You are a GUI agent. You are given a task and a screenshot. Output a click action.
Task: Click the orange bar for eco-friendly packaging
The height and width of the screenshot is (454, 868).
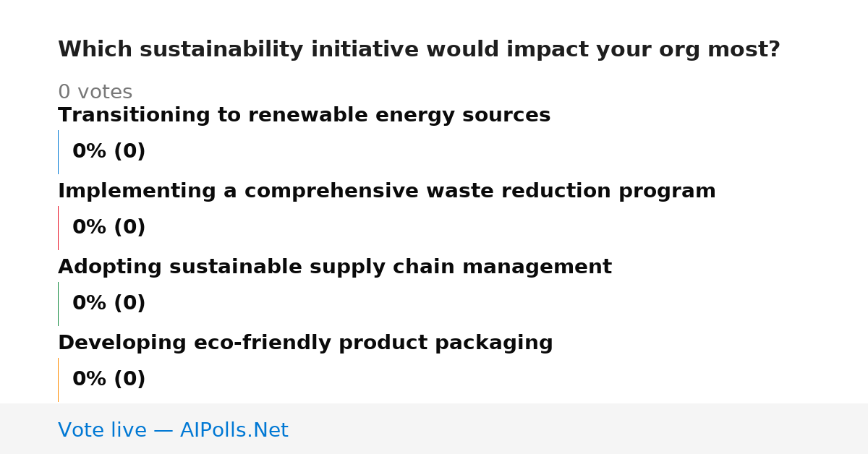(58, 380)
